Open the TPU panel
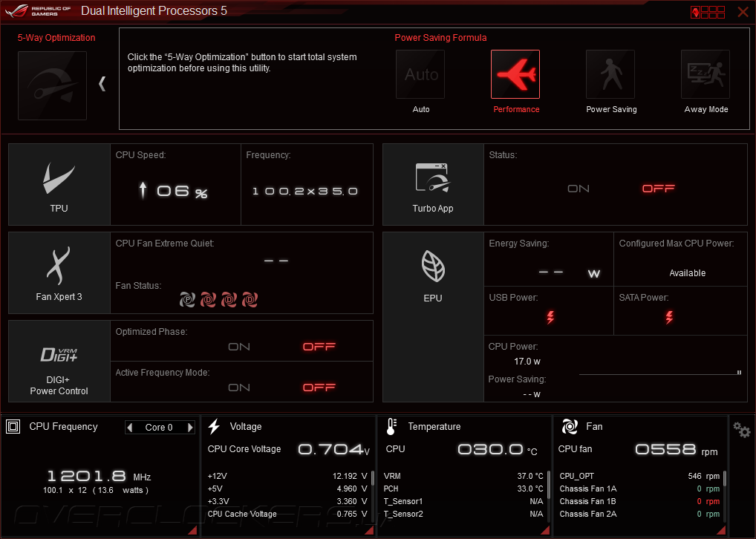Image resolution: width=756 pixels, height=539 pixels. (59, 184)
